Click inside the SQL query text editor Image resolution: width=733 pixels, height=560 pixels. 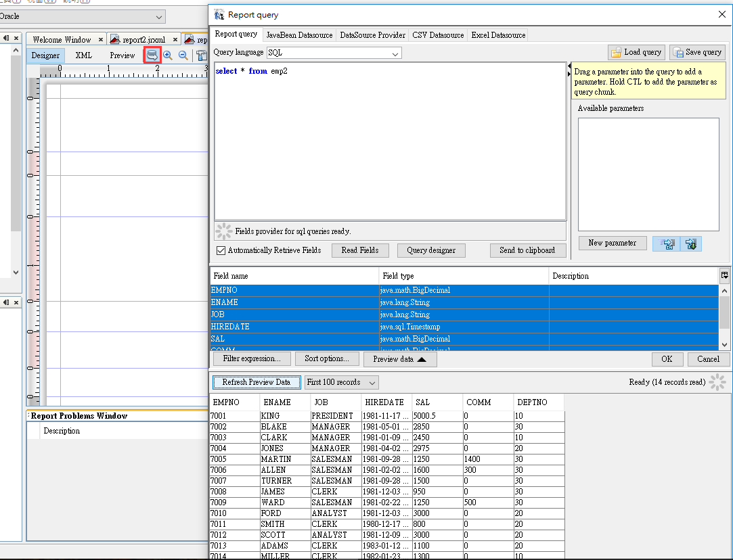[390, 149]
